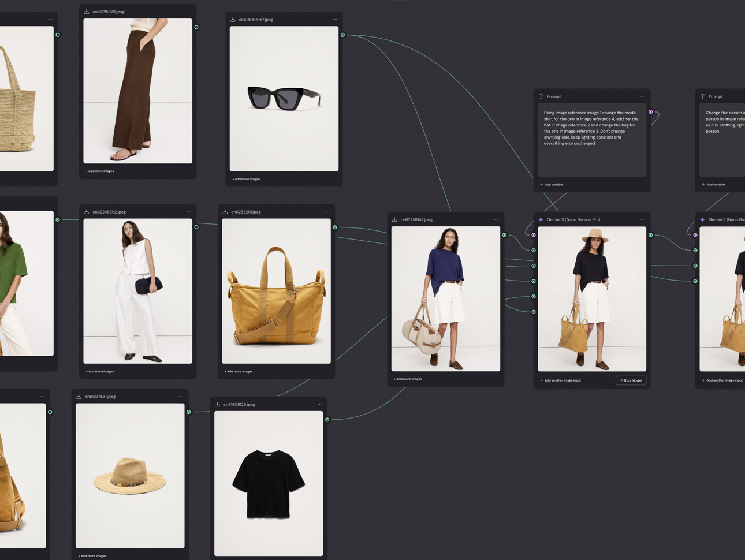Click output port of straw tote bag node
745x560 pixels.
[58, 35]
